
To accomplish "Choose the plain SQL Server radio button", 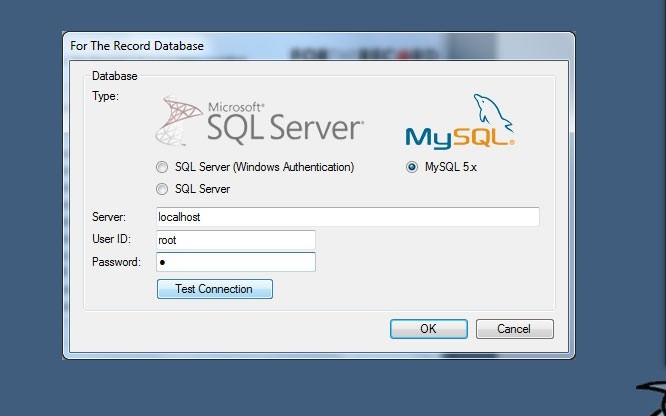I will pyautogui.click(x=162, y=188).
